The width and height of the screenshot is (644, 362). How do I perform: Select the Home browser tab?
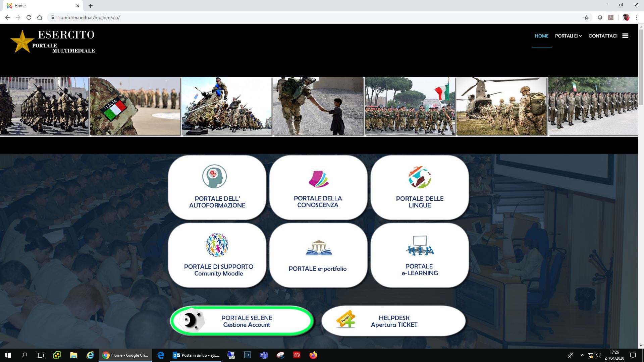(44, 6)
